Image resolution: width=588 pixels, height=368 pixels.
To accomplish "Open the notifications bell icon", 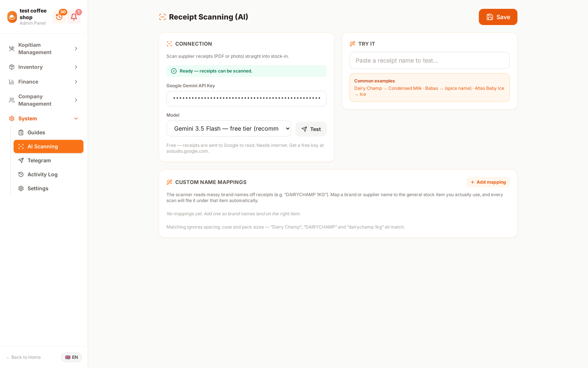I will pos(74,17).
